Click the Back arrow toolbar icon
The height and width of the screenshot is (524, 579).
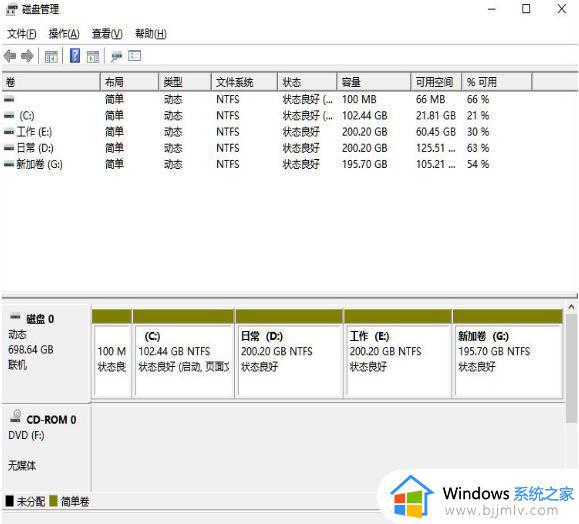(x=10, y=56)
